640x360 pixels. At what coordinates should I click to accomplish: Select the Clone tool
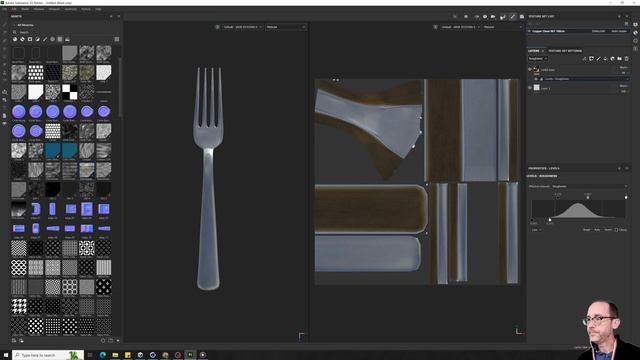pyautogui.click(x=4, y=64)
